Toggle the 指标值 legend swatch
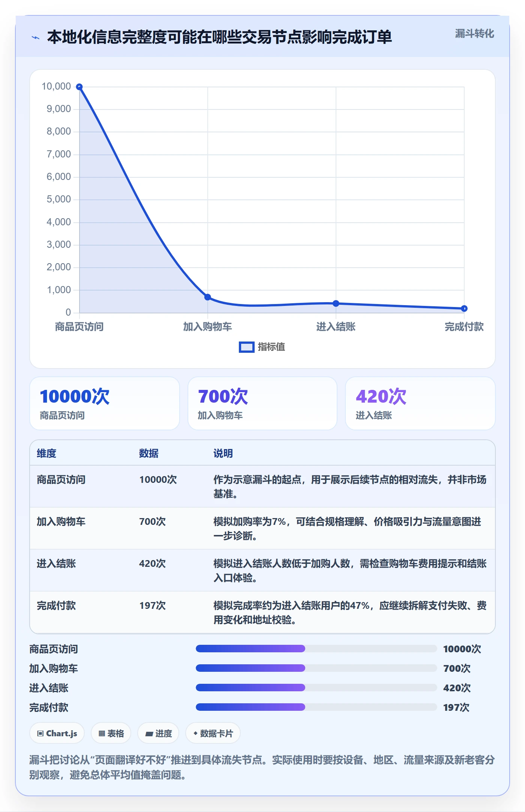525x812 pixels. 247,347
